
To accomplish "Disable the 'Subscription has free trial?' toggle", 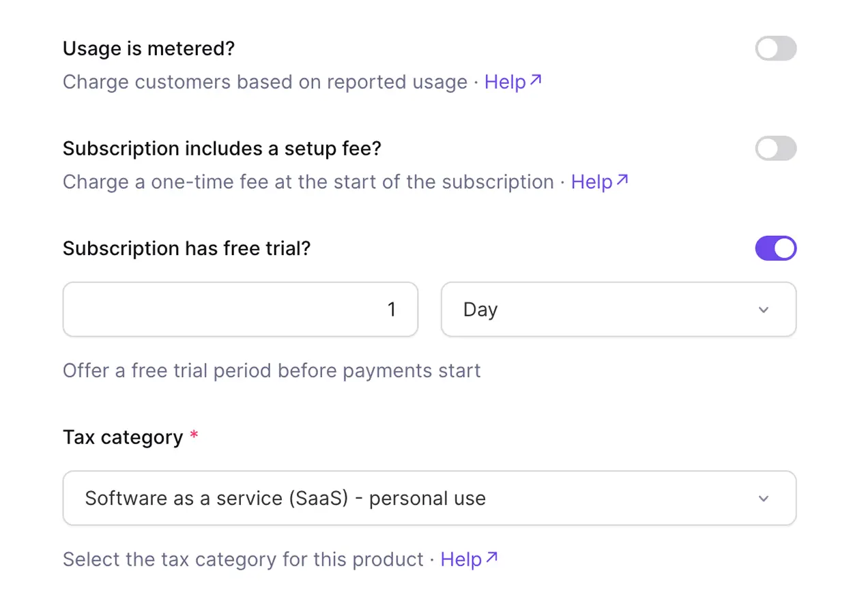I will pyautogui.click(x=776, y=248).
